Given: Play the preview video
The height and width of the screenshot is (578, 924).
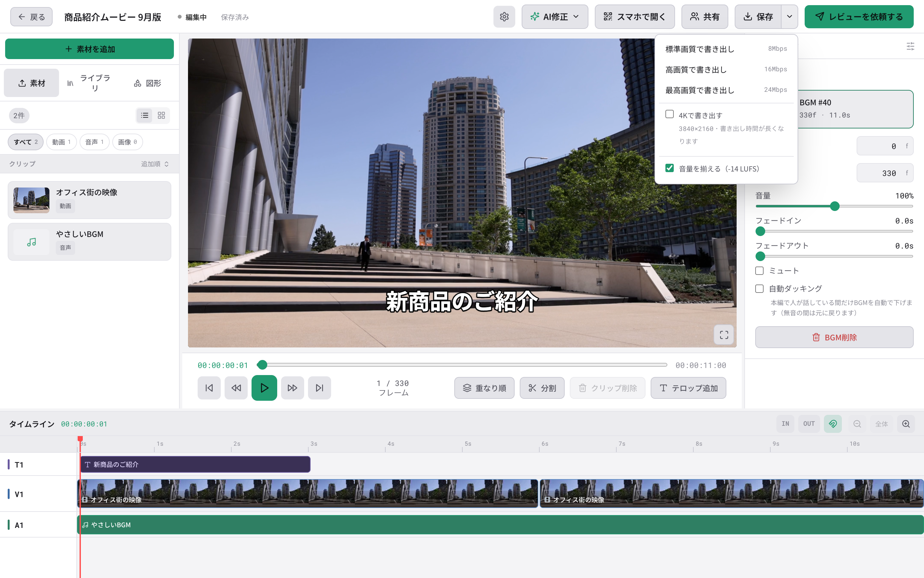Looking at the screenshot, I should 264,388.
